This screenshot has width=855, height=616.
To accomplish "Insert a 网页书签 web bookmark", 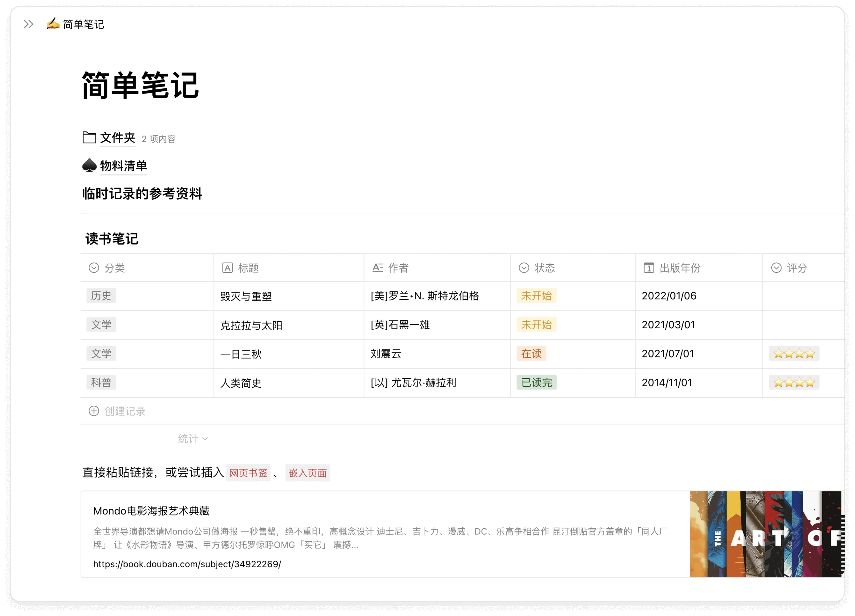I will pos(248,473).
